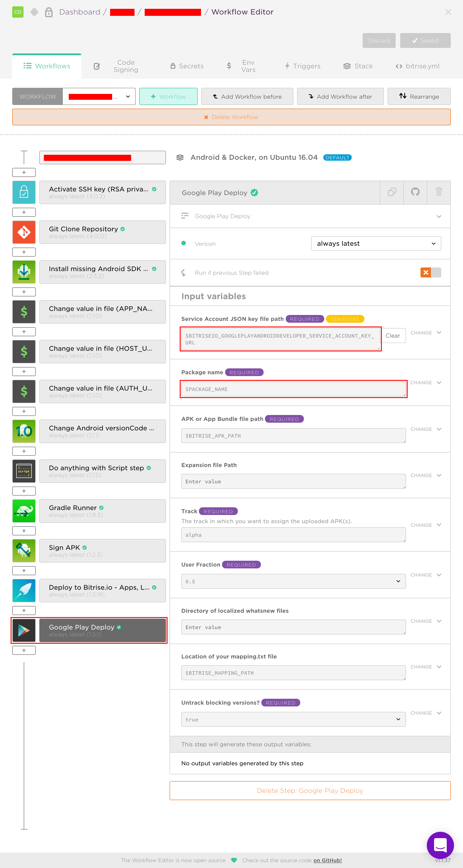Disable the Run if previous Step failed toggle
Viewport: 463px width, 868px height.
[x=431, y=272]
